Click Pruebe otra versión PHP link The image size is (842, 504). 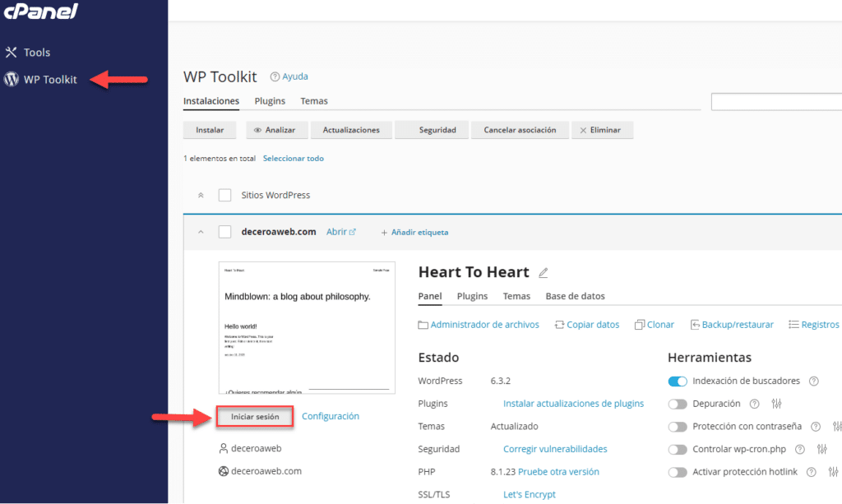click(x=558, y=472)
